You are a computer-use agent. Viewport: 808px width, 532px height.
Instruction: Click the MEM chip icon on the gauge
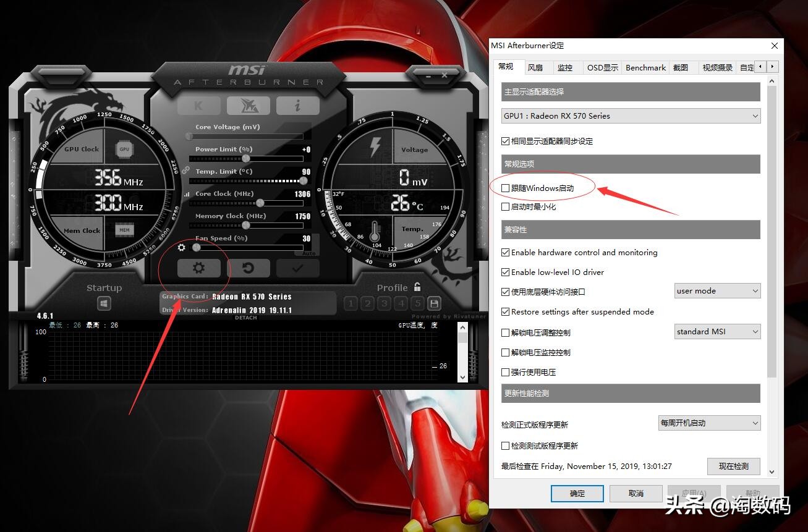click(124, 230)
